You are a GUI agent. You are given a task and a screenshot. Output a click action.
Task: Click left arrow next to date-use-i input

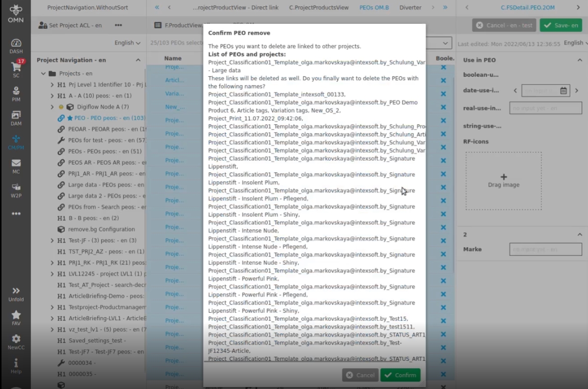click(x=515, y=90)
